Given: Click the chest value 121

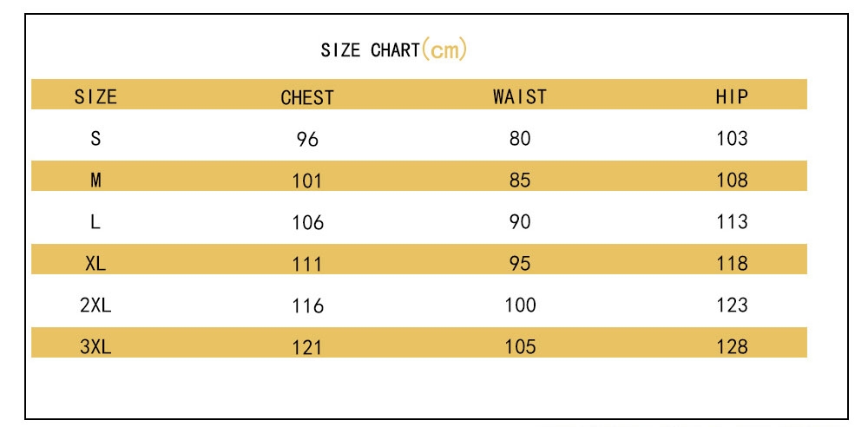Looking at the screenshot, I should pos(307,347).
